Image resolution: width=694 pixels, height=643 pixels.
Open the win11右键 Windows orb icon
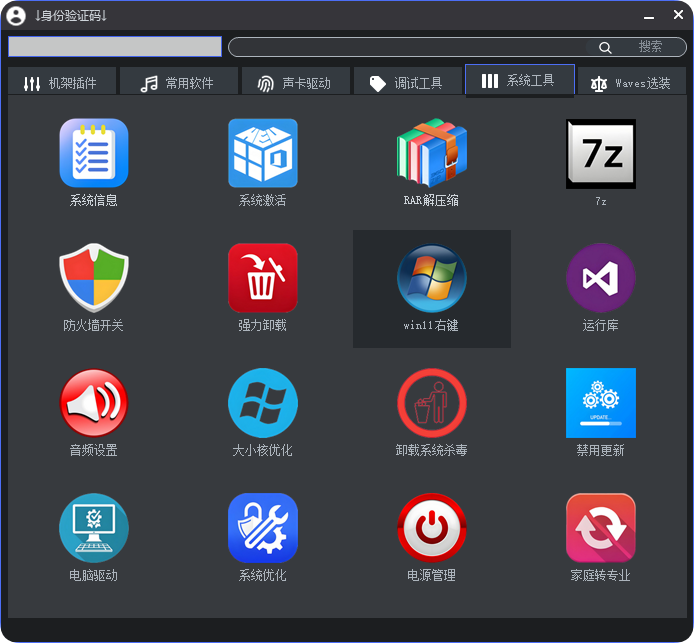click(x=432, y=278)
